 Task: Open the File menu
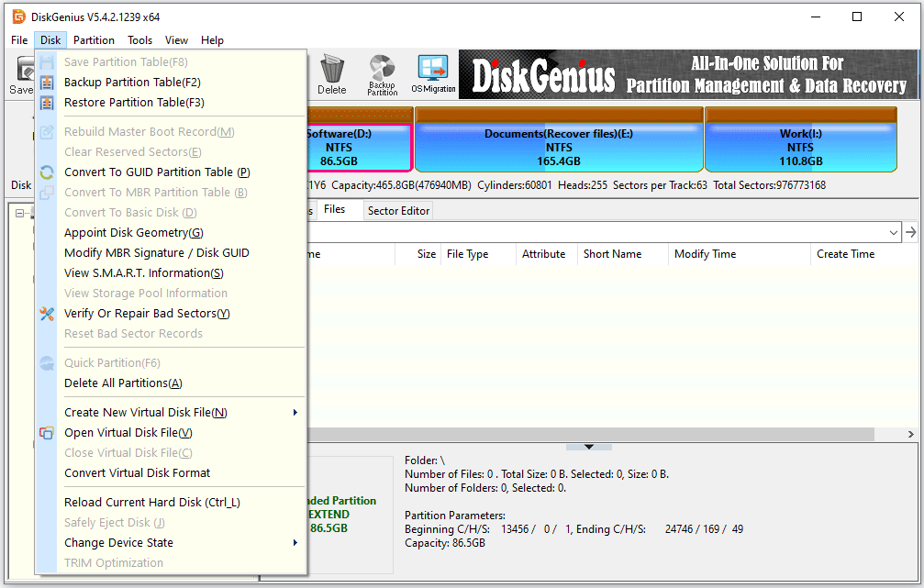click(x=19, y=40)
